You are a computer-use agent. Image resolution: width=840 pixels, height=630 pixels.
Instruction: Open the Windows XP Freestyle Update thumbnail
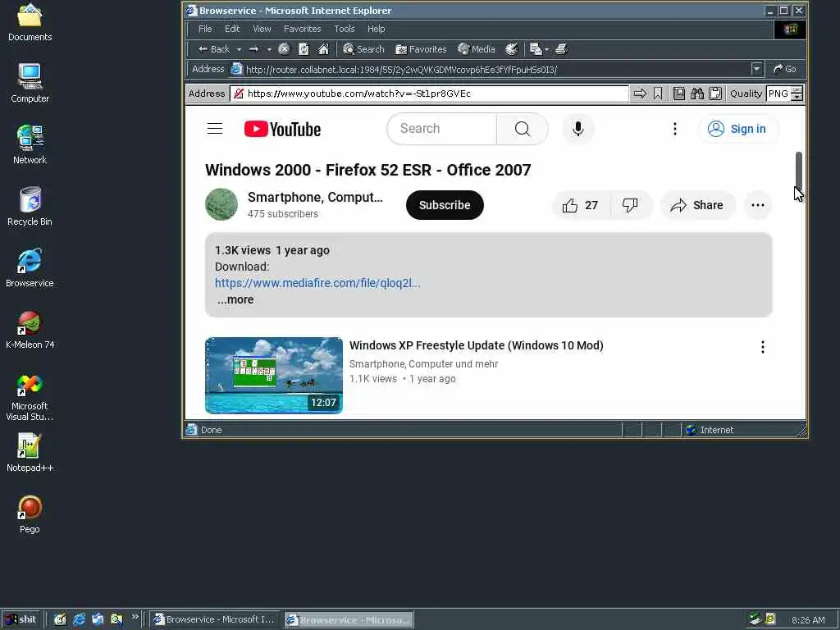pyautogui.click(x=274, y=376)
